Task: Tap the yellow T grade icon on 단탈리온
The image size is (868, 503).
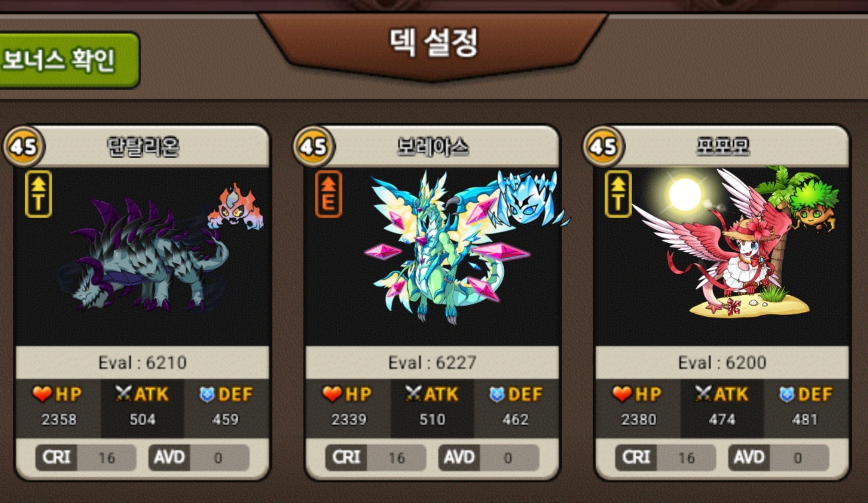Action: (x=39, y=194)
